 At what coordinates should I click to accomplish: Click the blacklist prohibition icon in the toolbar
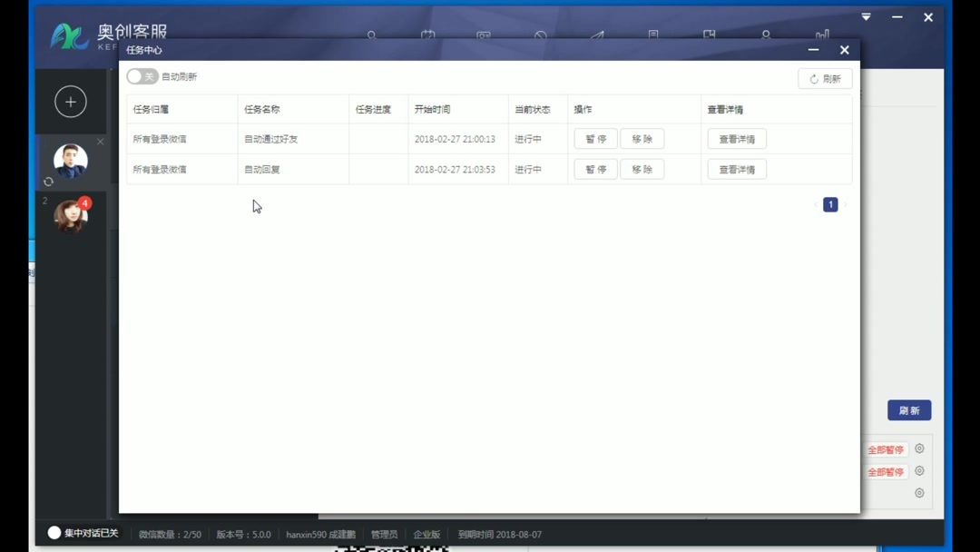tap(540, 34)
